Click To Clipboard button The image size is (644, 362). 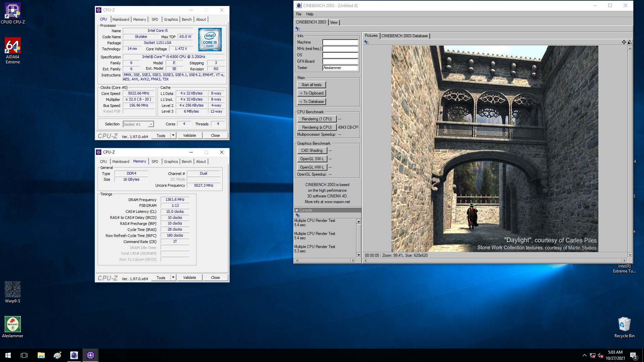point(311,93)
